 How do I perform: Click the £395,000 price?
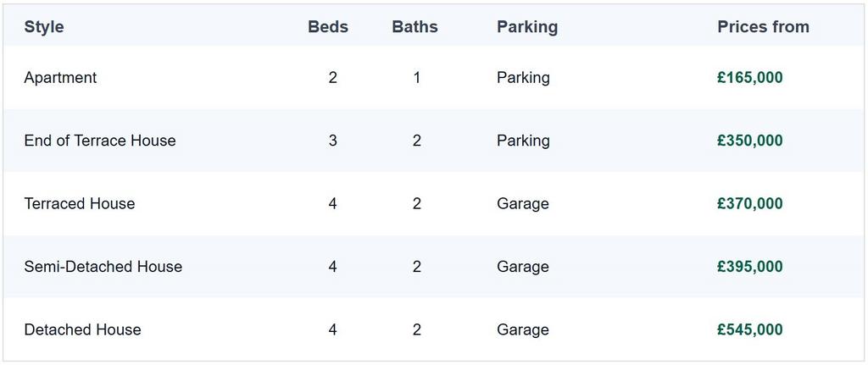(749, 267)
